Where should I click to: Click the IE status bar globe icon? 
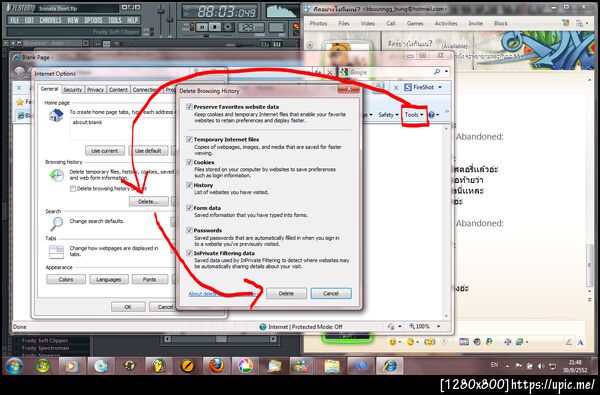tap(262, 326)
